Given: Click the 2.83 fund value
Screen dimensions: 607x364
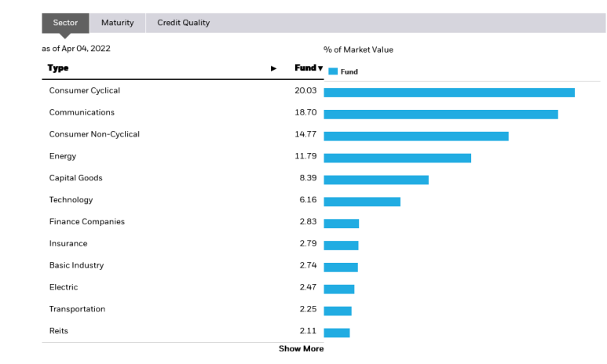Looking at the screenshot, I should [x=308, y=222].
